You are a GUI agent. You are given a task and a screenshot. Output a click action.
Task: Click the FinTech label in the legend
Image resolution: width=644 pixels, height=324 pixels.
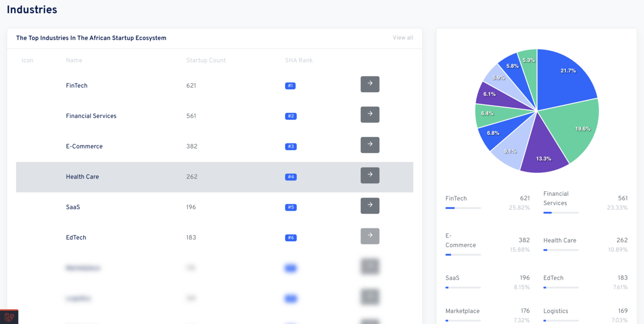(x=456, y=198)
